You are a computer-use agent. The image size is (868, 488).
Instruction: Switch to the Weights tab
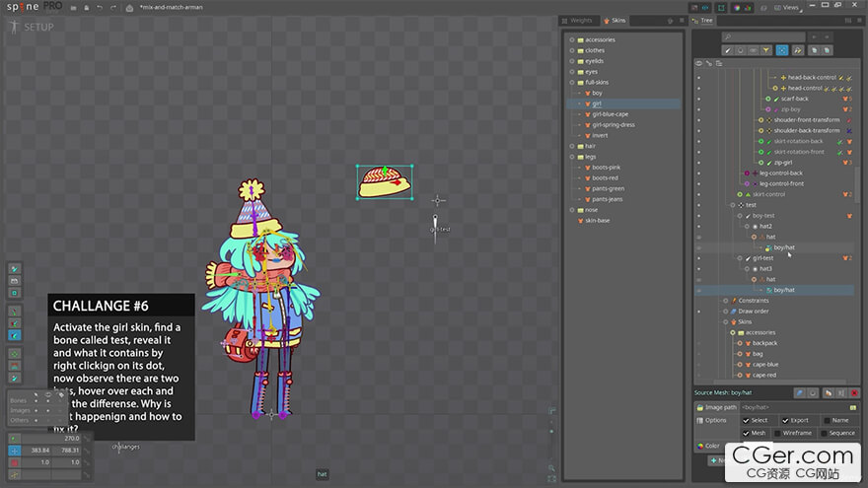click(x=578, y=20)
